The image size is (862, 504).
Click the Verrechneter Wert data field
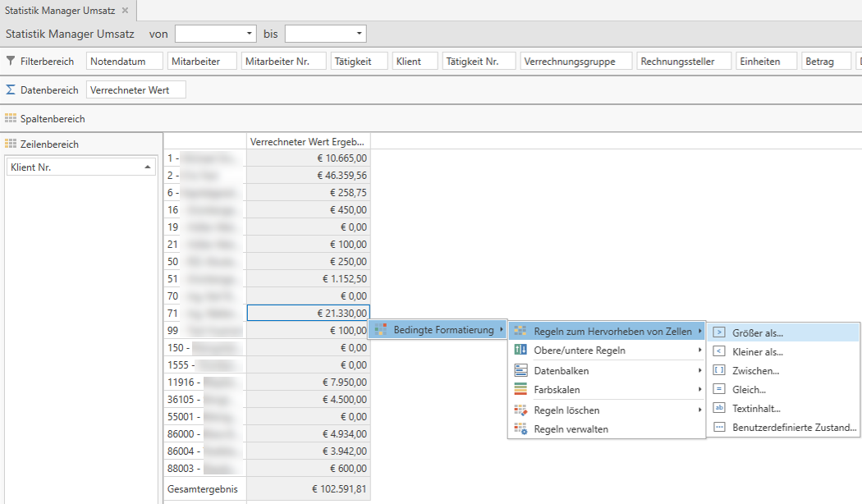(136, 90)
